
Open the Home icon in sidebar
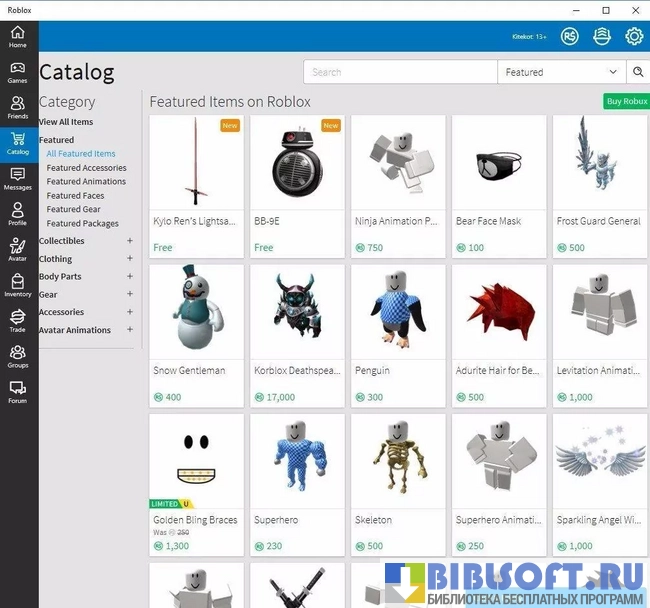(18, 37)
